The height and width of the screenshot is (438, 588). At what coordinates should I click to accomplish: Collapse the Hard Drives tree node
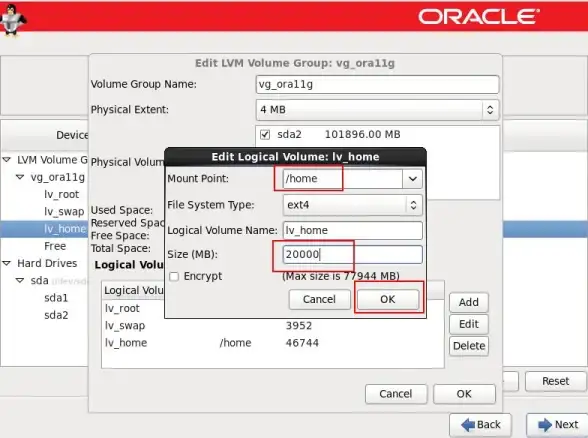(x=7, y=263)
